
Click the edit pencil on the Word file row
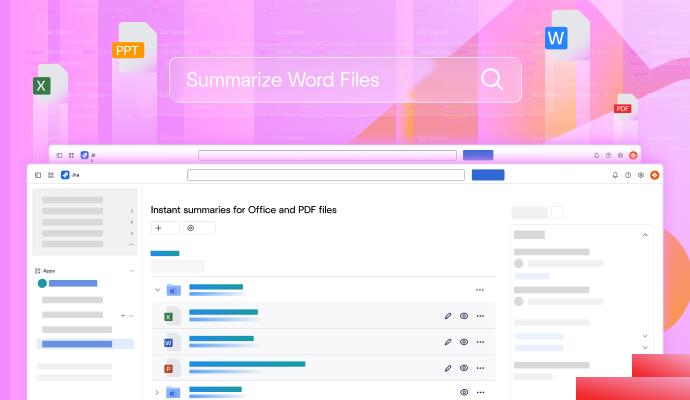[448, 342]
